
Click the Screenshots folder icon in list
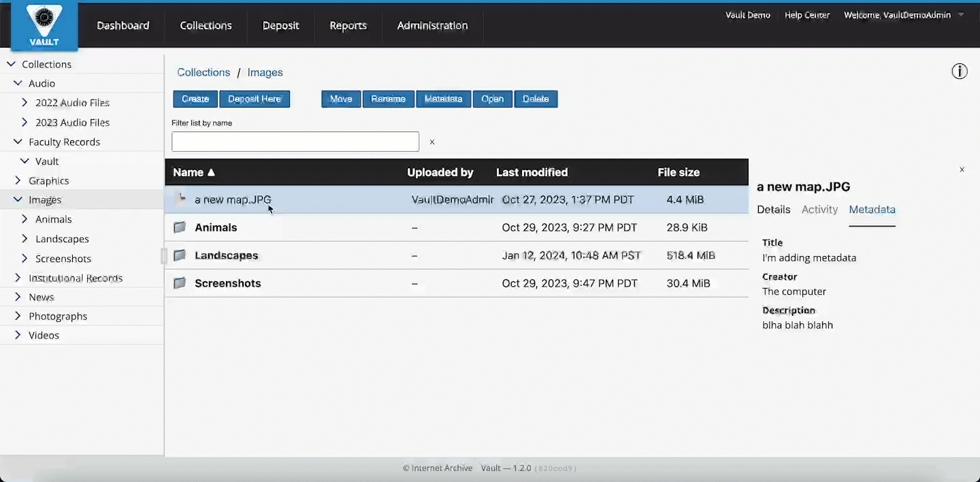point(180,283)
